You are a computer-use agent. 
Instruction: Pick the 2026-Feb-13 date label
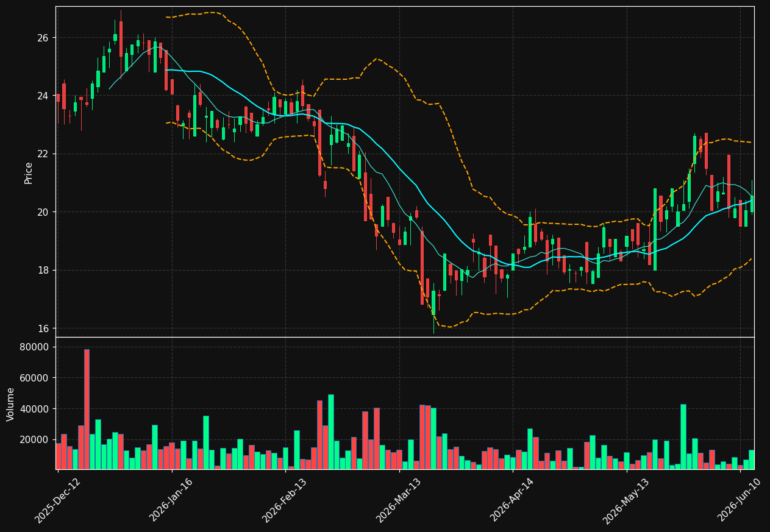coord(285,500)
